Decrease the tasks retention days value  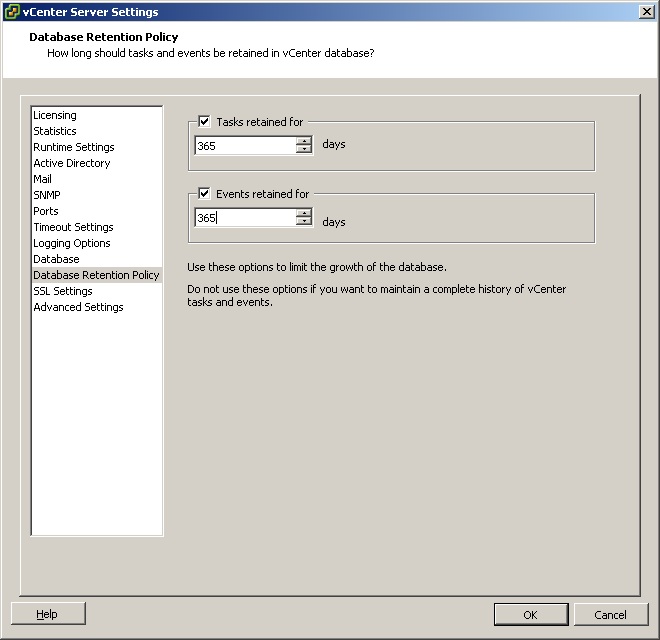303,149
